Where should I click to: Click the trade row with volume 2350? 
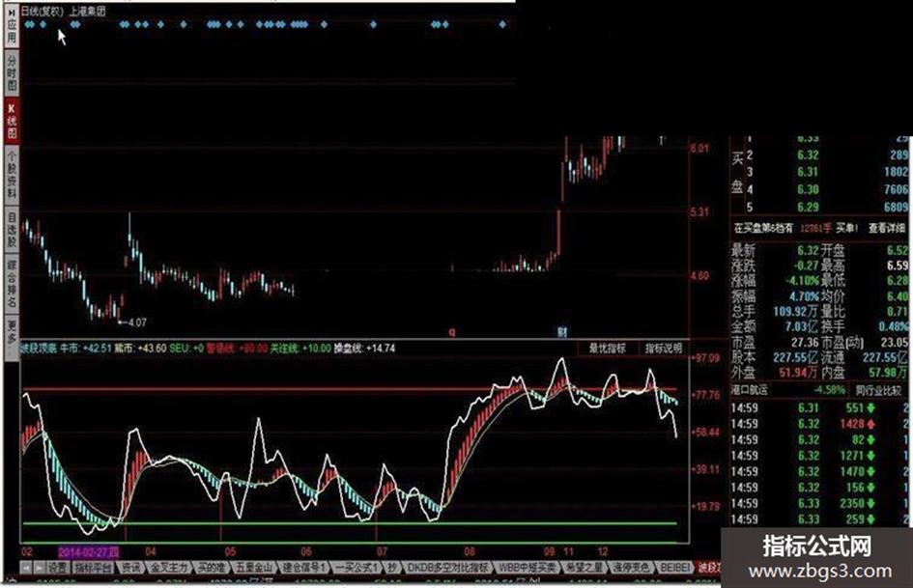[819, 504]
